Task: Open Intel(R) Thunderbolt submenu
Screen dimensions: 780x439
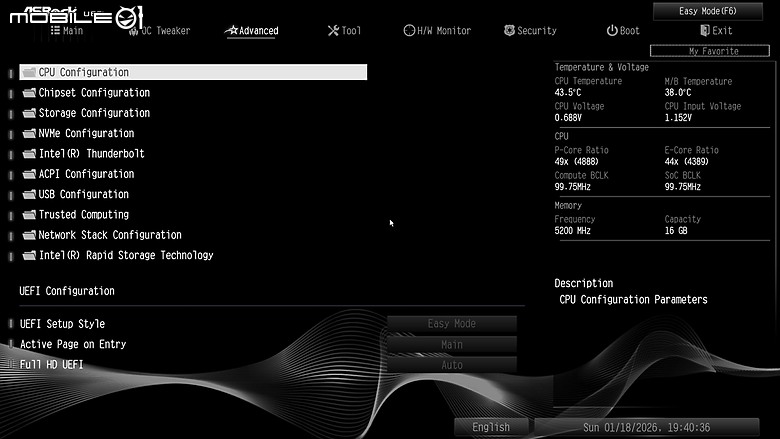Action: (x=92, y=154)
